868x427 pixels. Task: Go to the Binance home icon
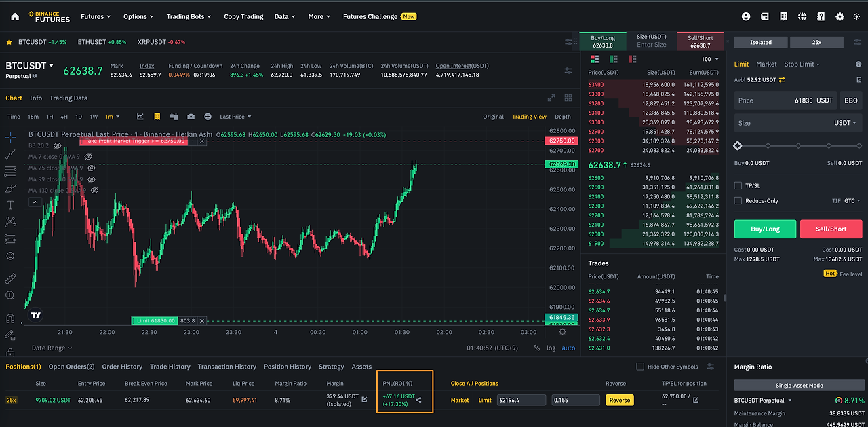(15, 16)
